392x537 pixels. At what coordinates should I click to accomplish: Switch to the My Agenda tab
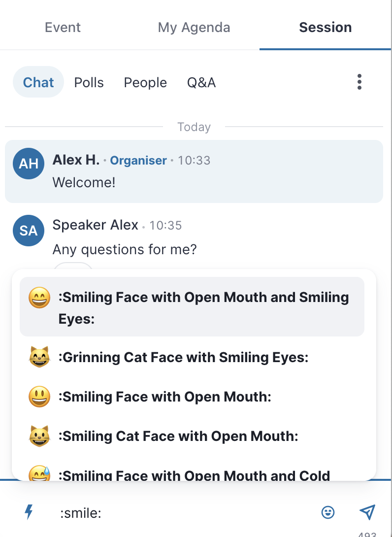click(194, 28)
